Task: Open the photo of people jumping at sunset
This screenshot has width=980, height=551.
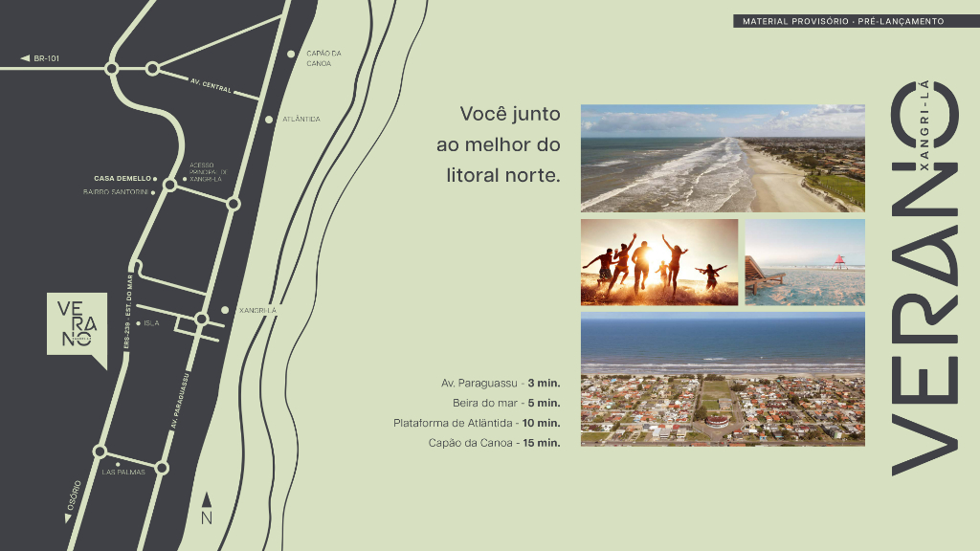Action: (659, 262)
